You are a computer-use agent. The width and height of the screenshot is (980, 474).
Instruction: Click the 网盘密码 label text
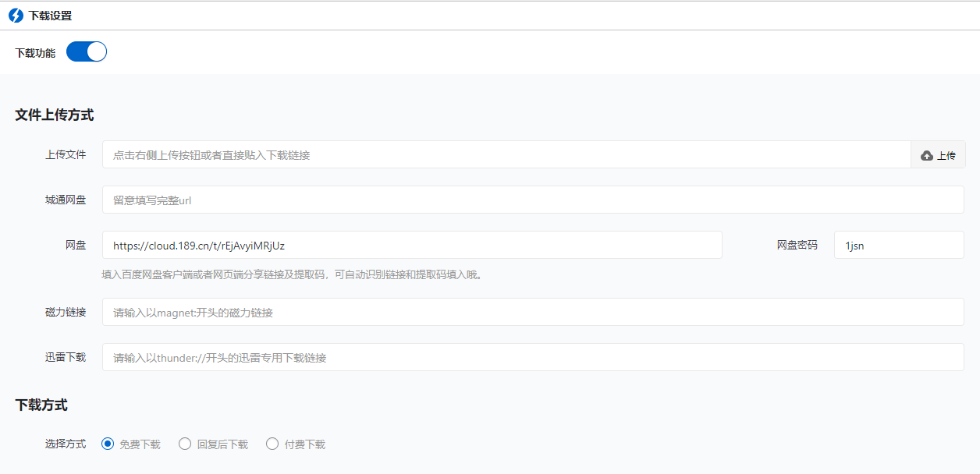[x=797, y=245]
